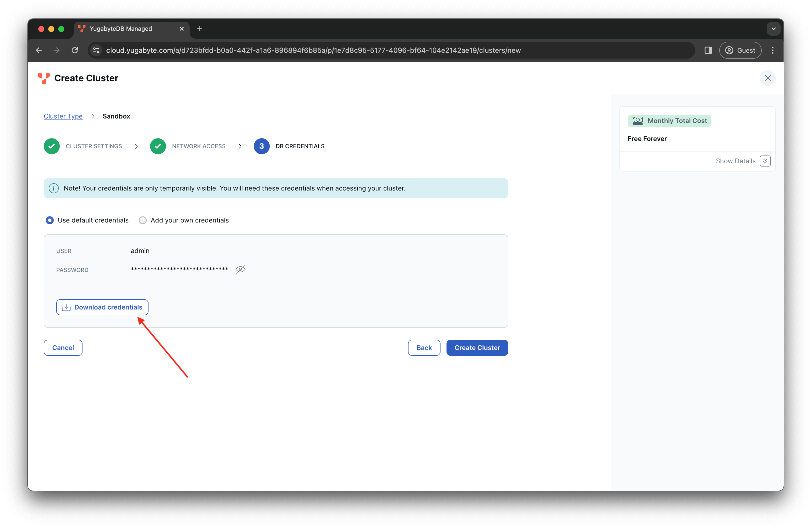Select Add your own credentials option

[143, 220]
